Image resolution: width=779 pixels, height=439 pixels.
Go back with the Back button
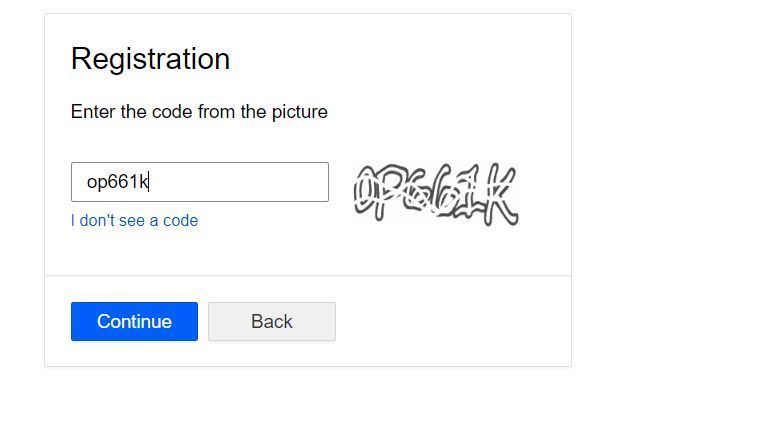[x=271, y=321]
